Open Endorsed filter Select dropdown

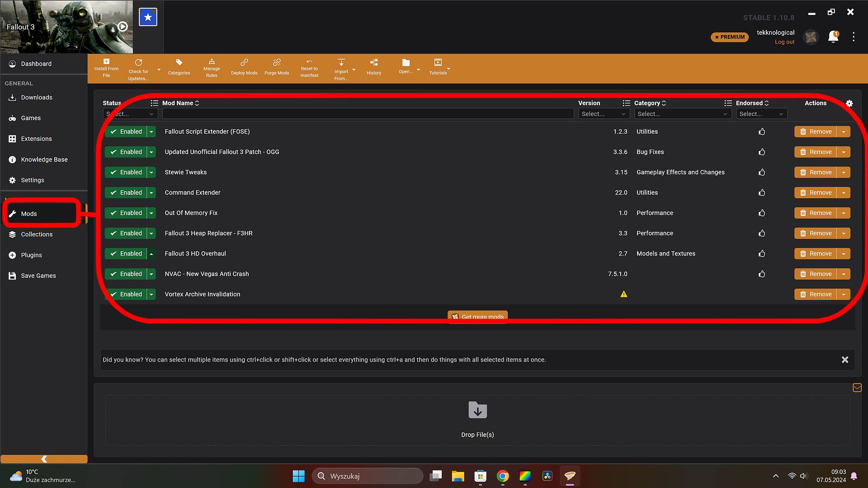[x=762, y=114]
